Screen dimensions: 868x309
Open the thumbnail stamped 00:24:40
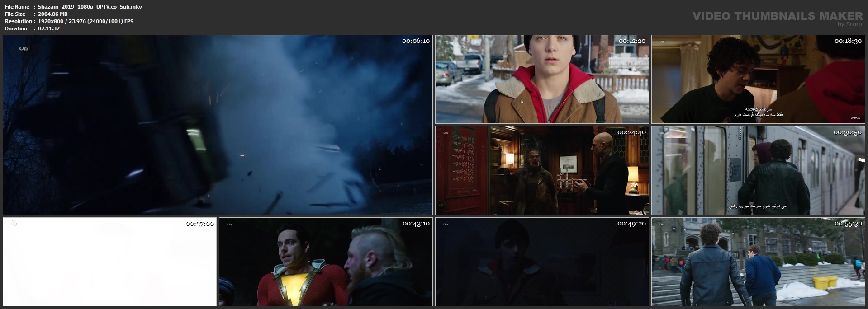[x=542, y=170]
